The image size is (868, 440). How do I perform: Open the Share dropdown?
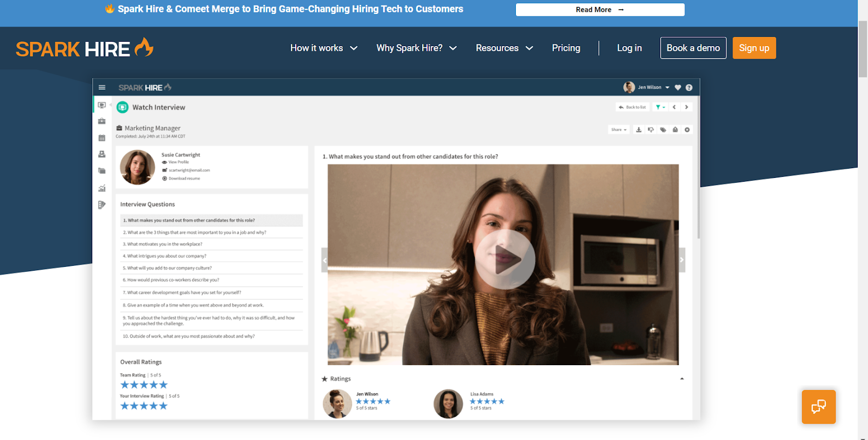619,130
